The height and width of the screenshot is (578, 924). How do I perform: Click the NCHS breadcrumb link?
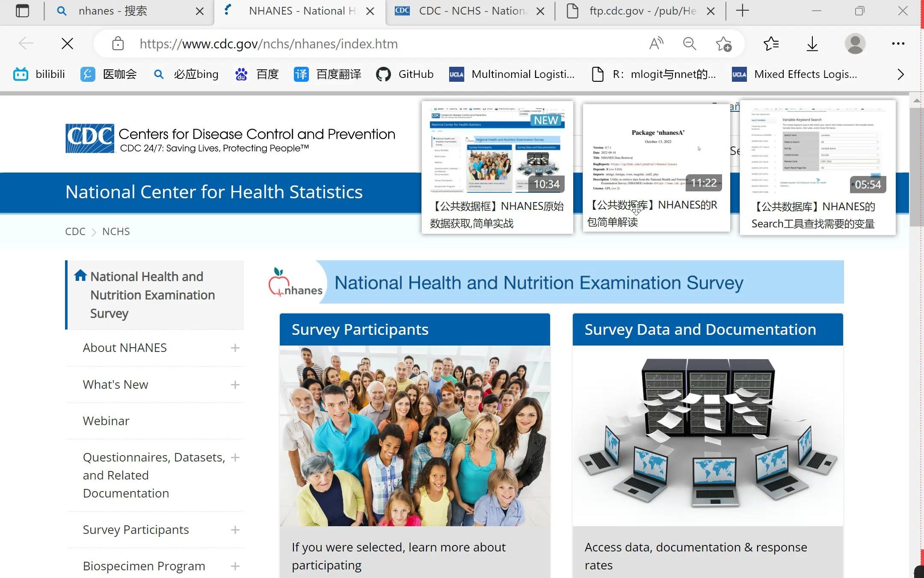pyautogui.click(x=116, y=231)
